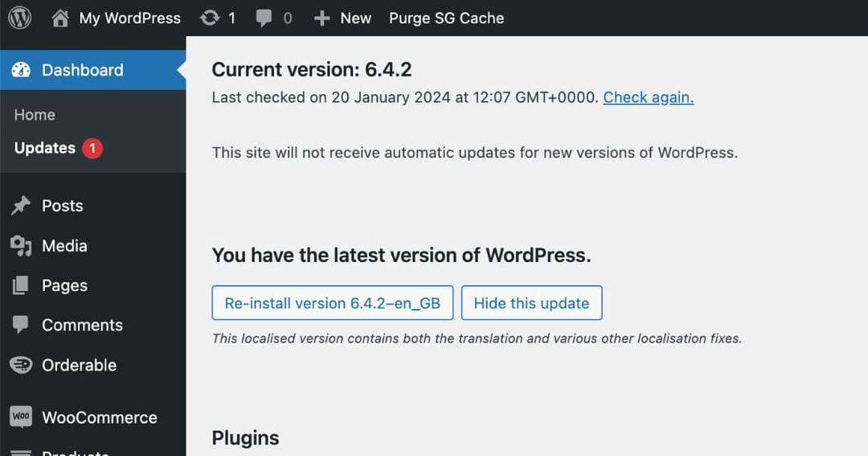The width and height of the screenshot is (868, 456).
Task: Open the New content menu
Action: point(355,18)
